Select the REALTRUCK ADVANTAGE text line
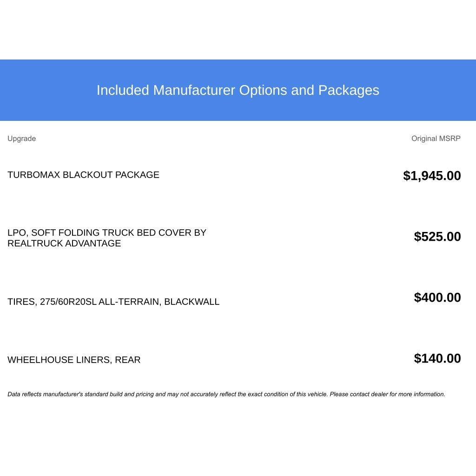476x476 pixels. pyautogui.click(x=64, y=244)
